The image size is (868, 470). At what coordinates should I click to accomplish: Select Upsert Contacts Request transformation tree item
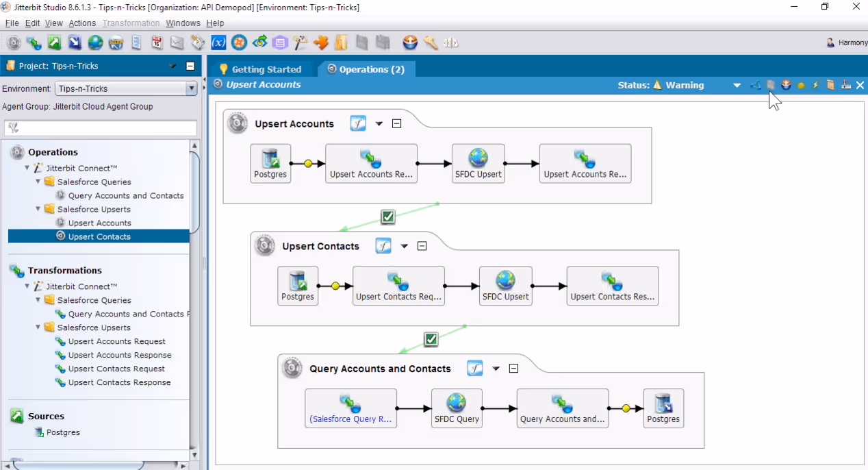point(117,369)
